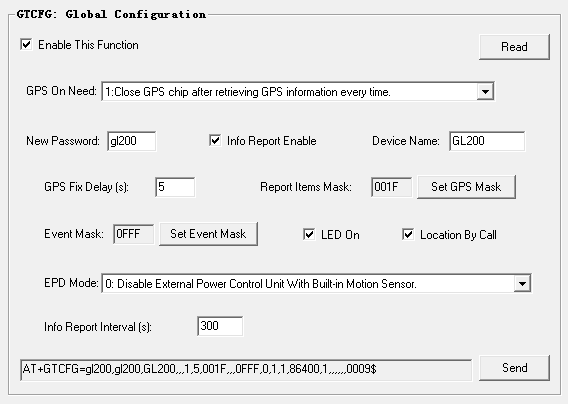Focus the Device Name field

(x=487, y=141)
